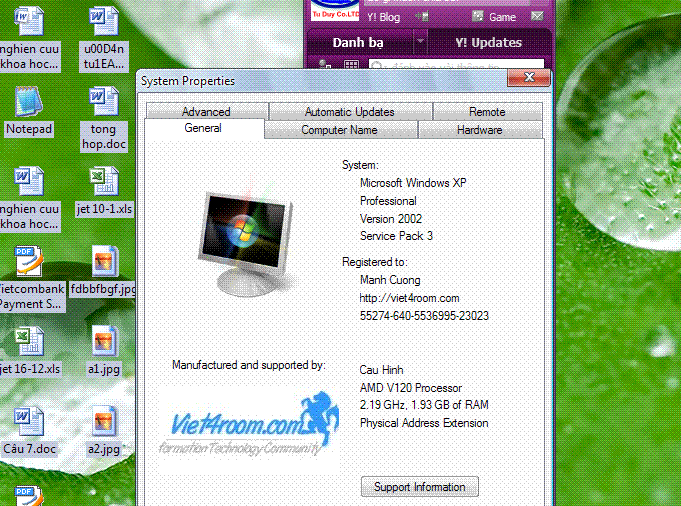This screenshot has height=506, width=681.
Task: Click the http://viet4room.com text
Action: tap(409, 298)
